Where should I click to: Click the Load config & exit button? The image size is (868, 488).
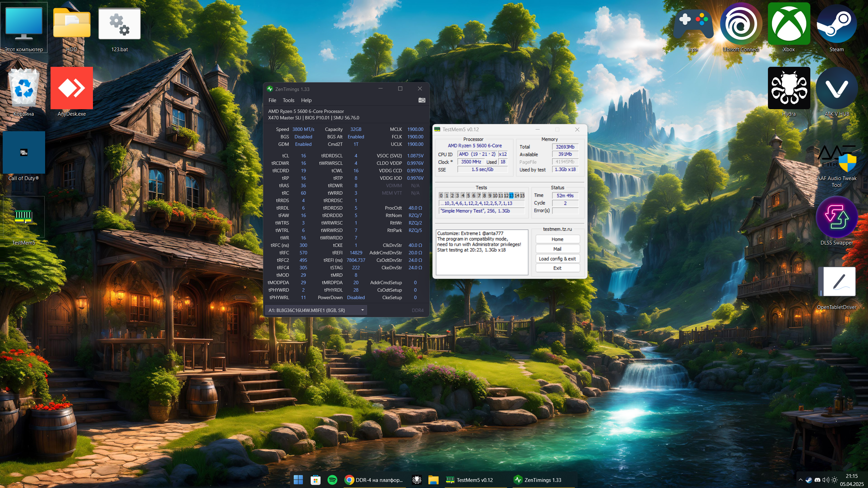[557, 258]
